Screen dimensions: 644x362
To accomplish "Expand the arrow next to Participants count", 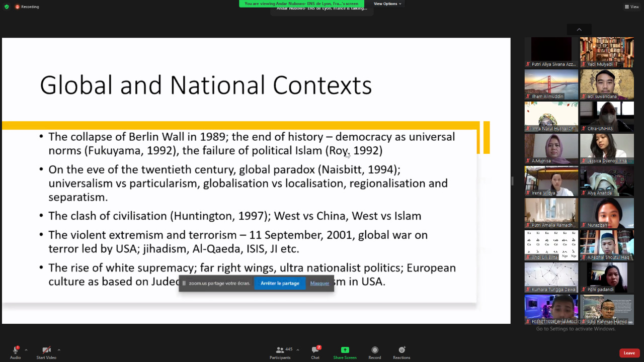I will 298,350.
